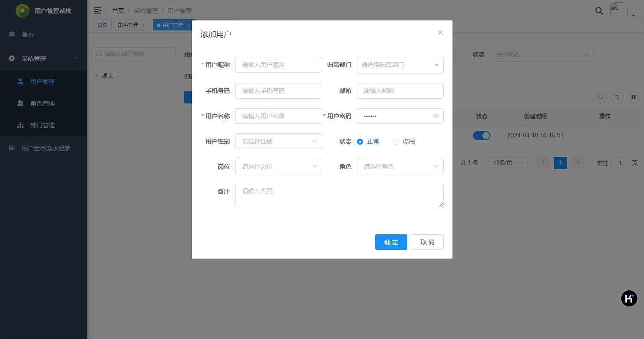644x339 pixels.
Task: Click the 备注 textarea
Action: (340, 196)
